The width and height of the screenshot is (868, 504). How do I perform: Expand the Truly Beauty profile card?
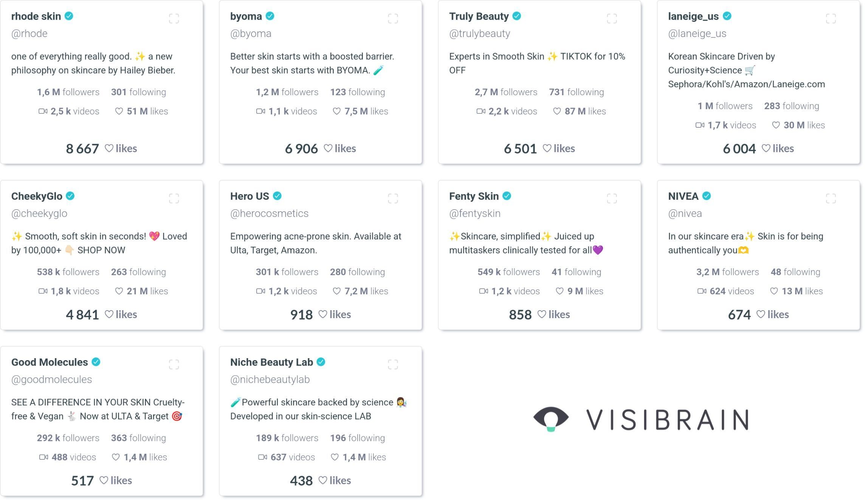[612, 19]
